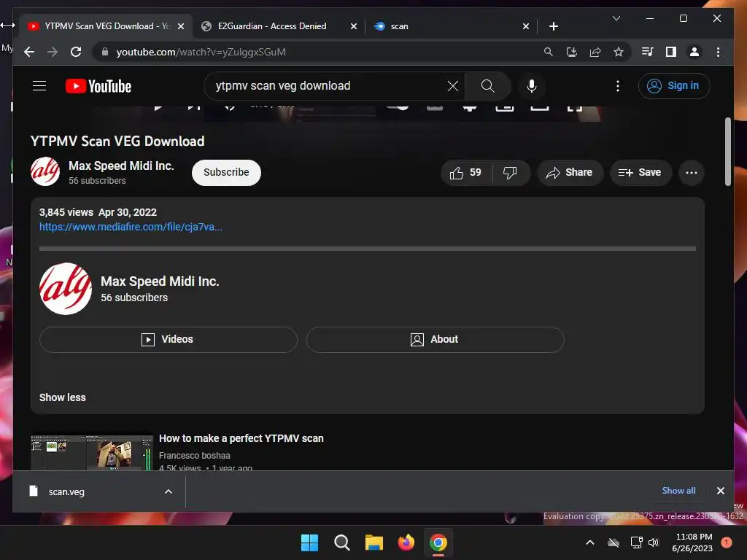Open scan.veg downloaded file
This screenshot has height=560, width=747.
[66, 492]
